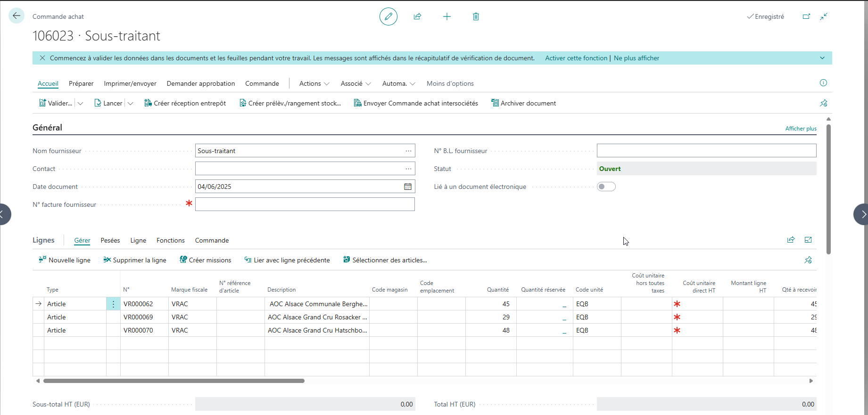Switch to the Préparer tab
The width and height of the screenshot is (868, 415).
[x=81, y=83]
